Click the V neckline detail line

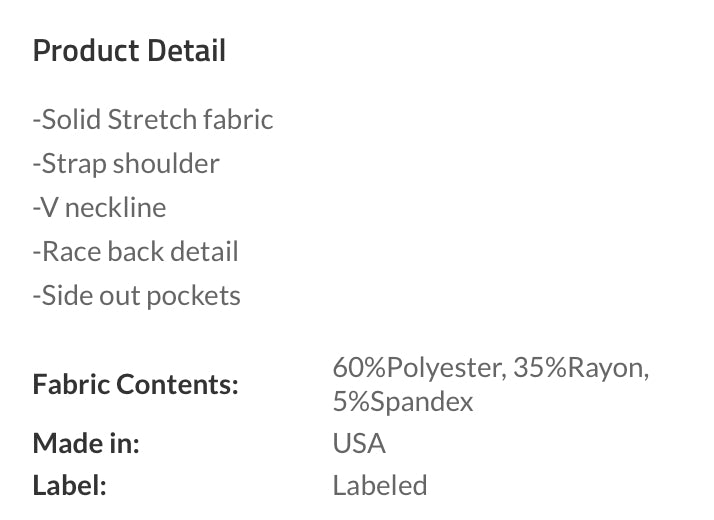pyautogui.click(x=99, y=208)
